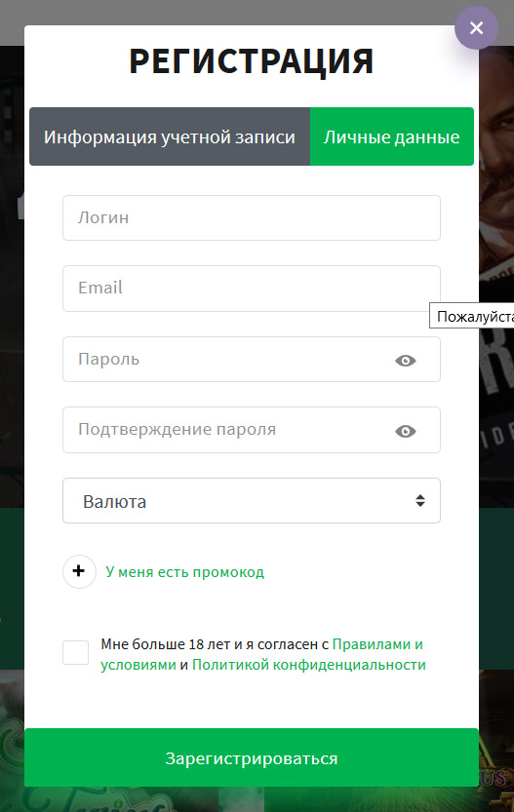514x812 pixels.
Task: Show password via eye icon in Пароль field
Action: [x=405, y=361]
